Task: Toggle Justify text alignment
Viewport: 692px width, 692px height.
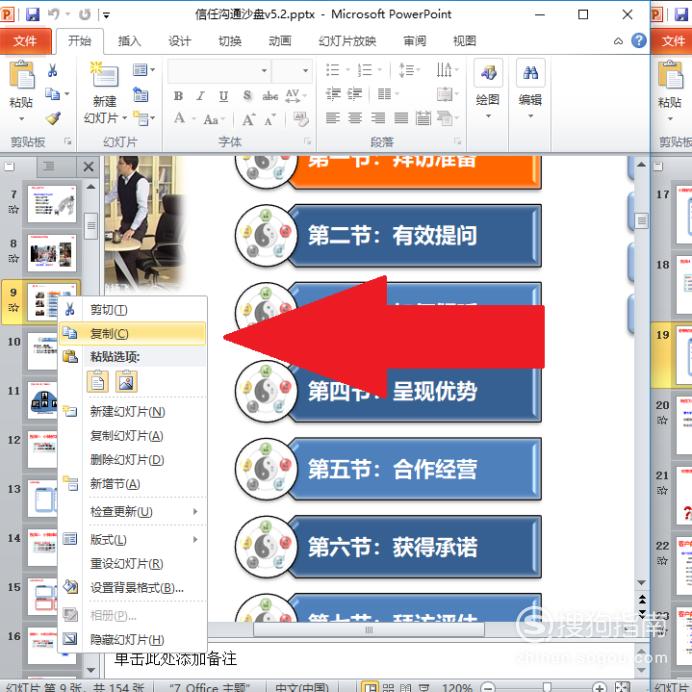Action: (x=401, y=118)
